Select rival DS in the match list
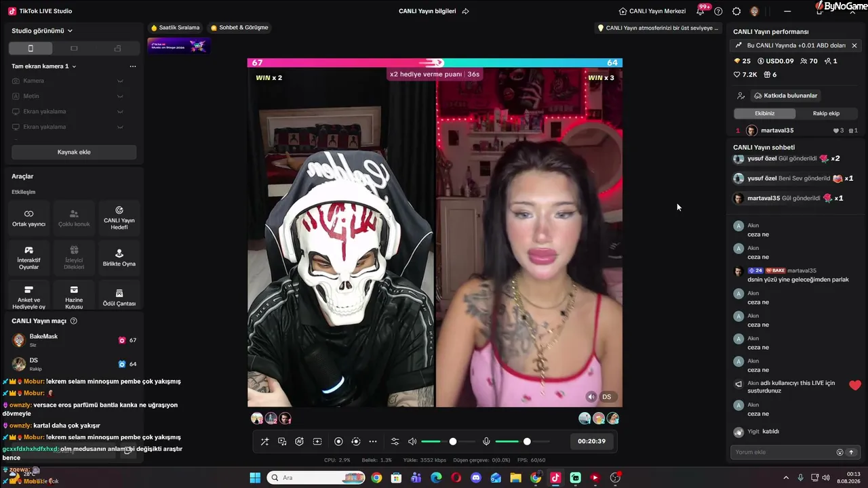Screen dimensions: 868x488 tap(74, 364)
